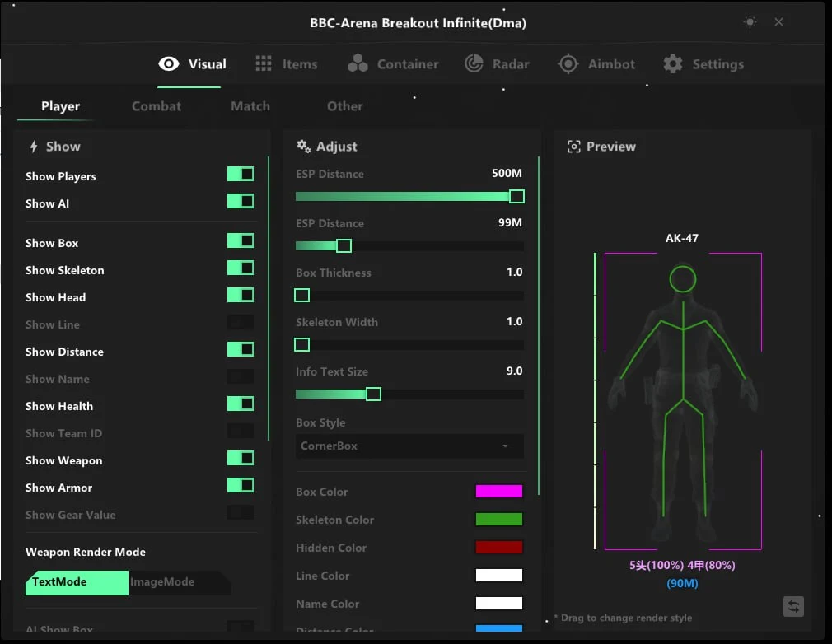
Task: Pick the magenta Box Color swatch
Action: point(498,491)
